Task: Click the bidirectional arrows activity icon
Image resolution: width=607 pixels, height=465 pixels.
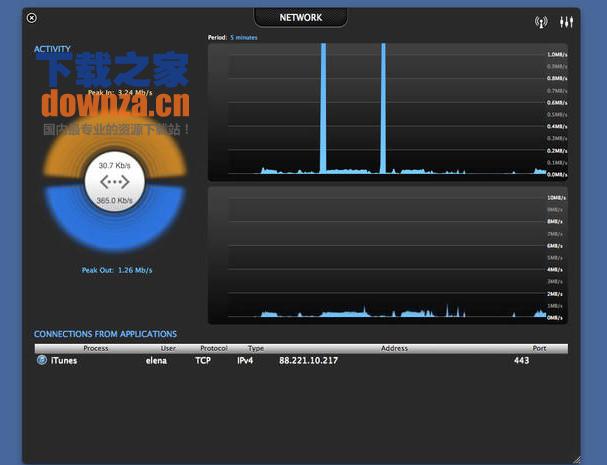Action: (x=116, y=182)
